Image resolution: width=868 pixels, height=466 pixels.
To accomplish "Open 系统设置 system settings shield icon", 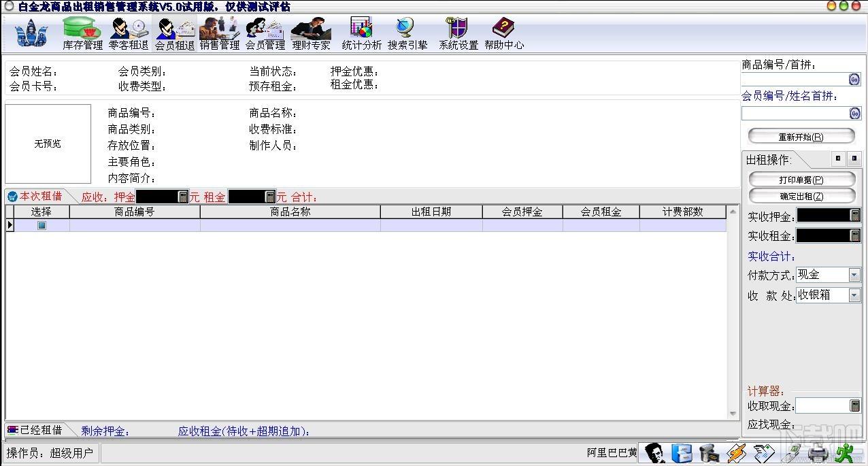I will 458,33.
